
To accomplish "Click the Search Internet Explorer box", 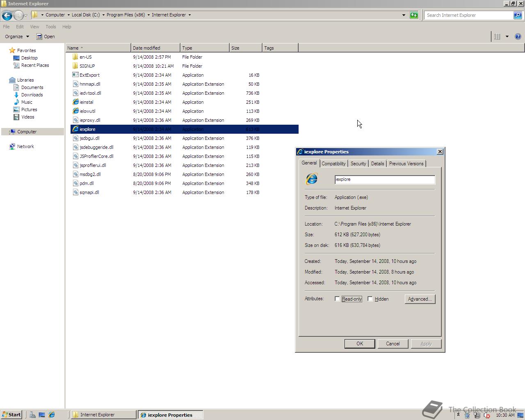I will (469, 15).
